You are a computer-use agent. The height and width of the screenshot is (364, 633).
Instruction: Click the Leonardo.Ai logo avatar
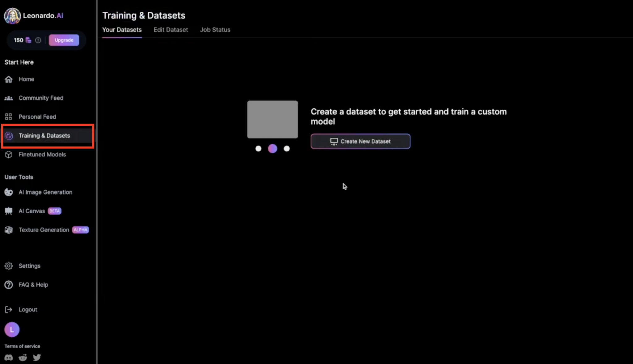(12, 16)
